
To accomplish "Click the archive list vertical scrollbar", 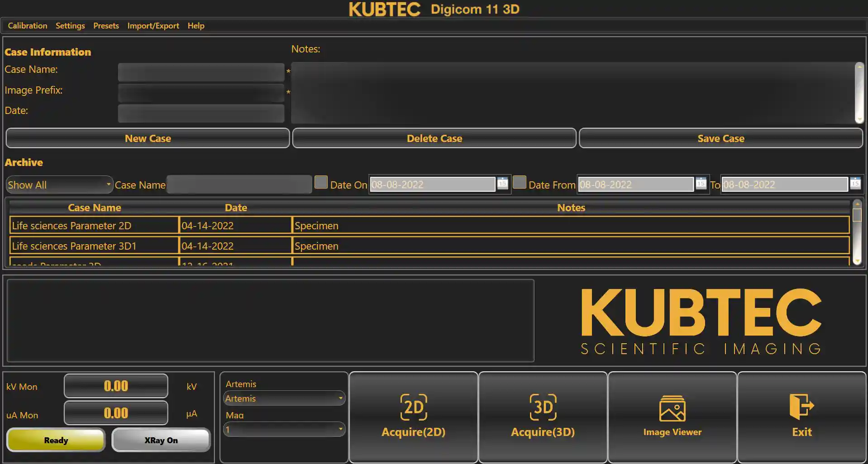I will (x=857, y=233).
